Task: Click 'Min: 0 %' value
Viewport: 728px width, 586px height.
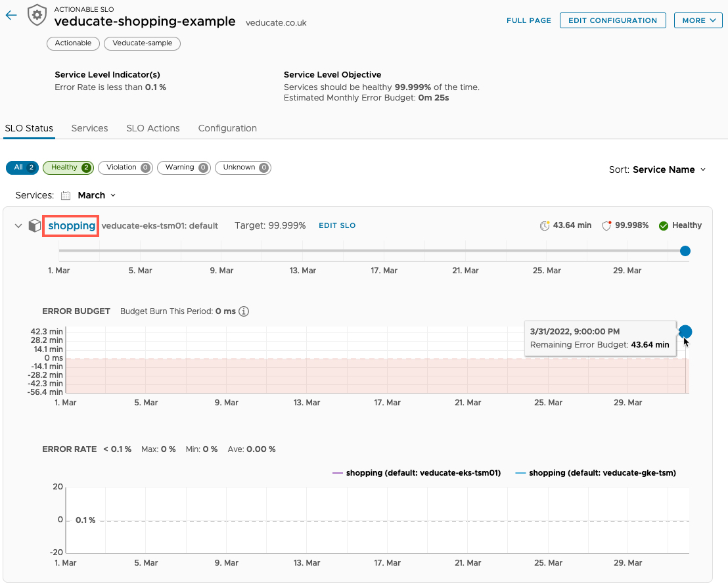Action: coord(202,449)
